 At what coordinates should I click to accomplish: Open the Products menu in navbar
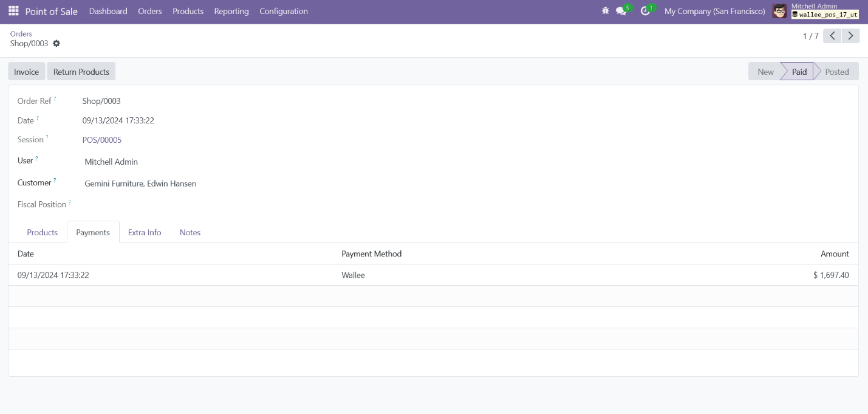click(x=188, y=11)
